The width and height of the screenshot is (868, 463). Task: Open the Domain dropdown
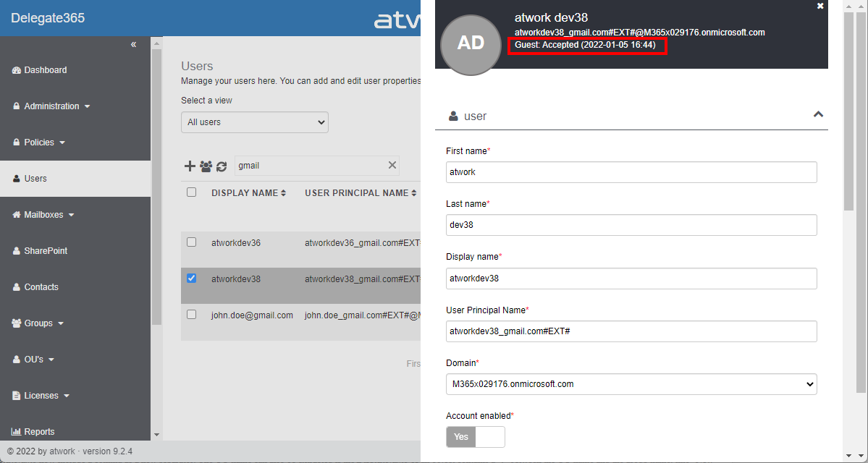tap(631, 384)
